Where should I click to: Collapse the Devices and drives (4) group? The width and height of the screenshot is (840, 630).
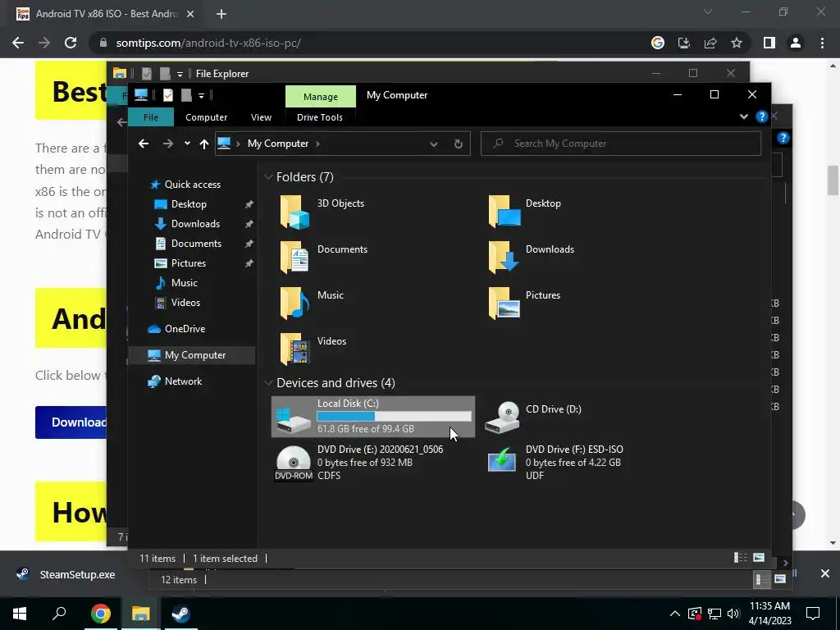268,383
